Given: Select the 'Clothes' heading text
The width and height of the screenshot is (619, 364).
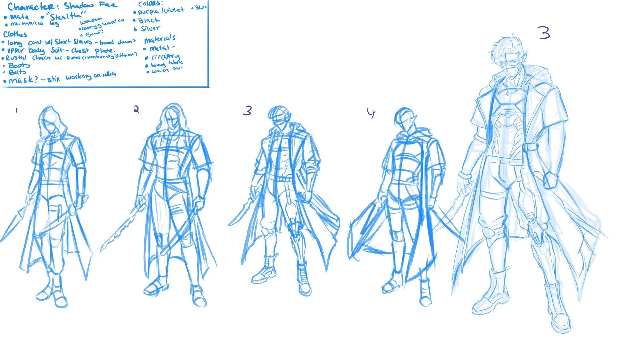Looking at the screenshot, I should 15,34.
